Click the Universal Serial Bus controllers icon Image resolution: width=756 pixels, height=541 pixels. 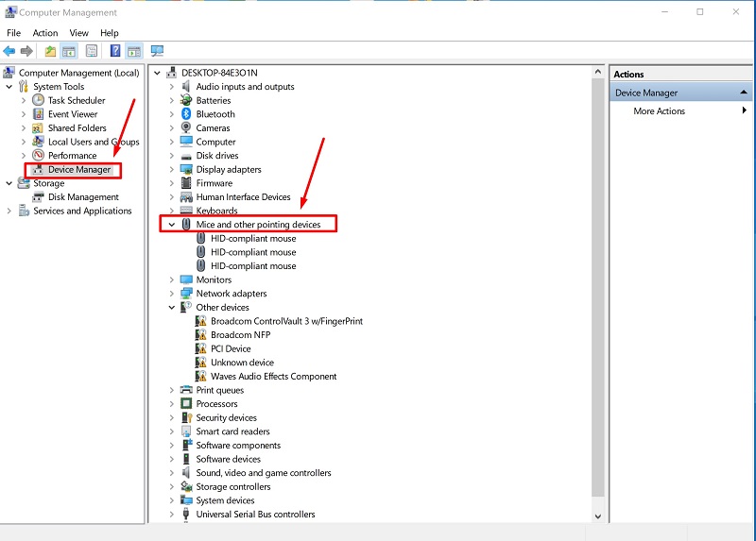click(186, 514)
